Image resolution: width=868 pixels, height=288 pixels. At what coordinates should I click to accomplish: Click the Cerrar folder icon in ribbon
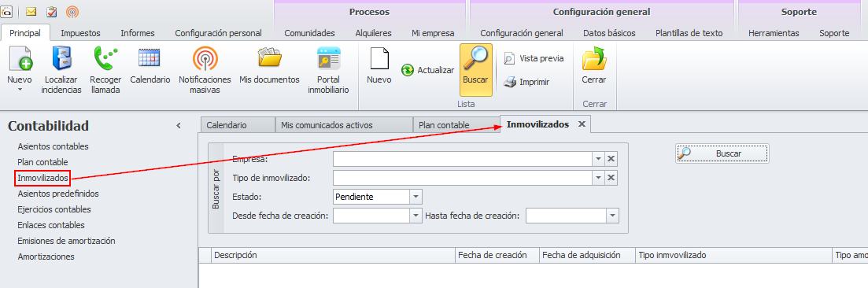point(594,59)
